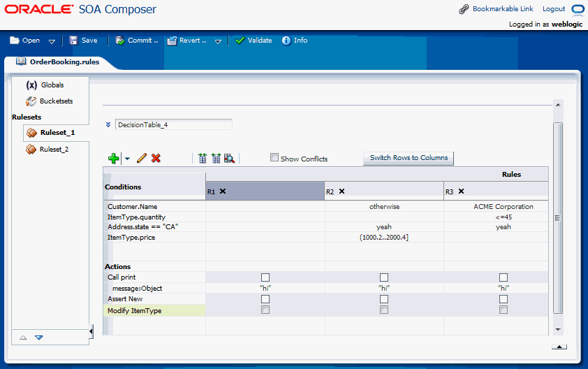Select the Address.state == "CA" condition
This screenshot has height=369, width=588.
142,226
